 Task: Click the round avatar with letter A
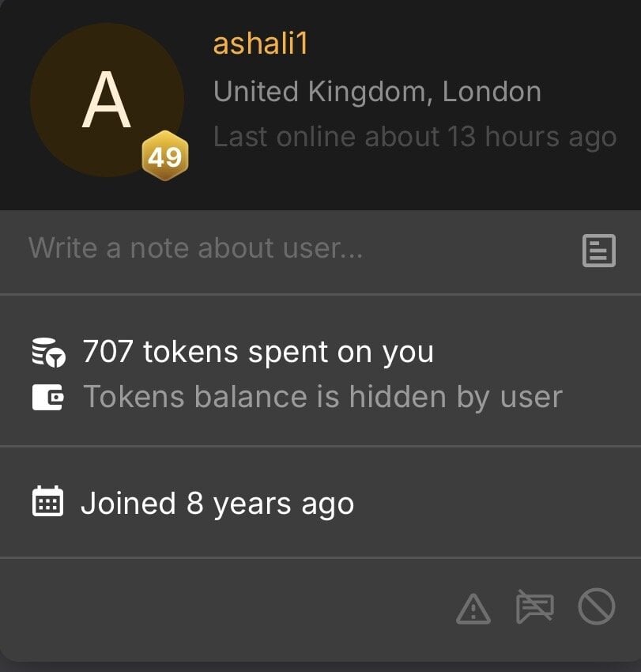pos(107,100)
